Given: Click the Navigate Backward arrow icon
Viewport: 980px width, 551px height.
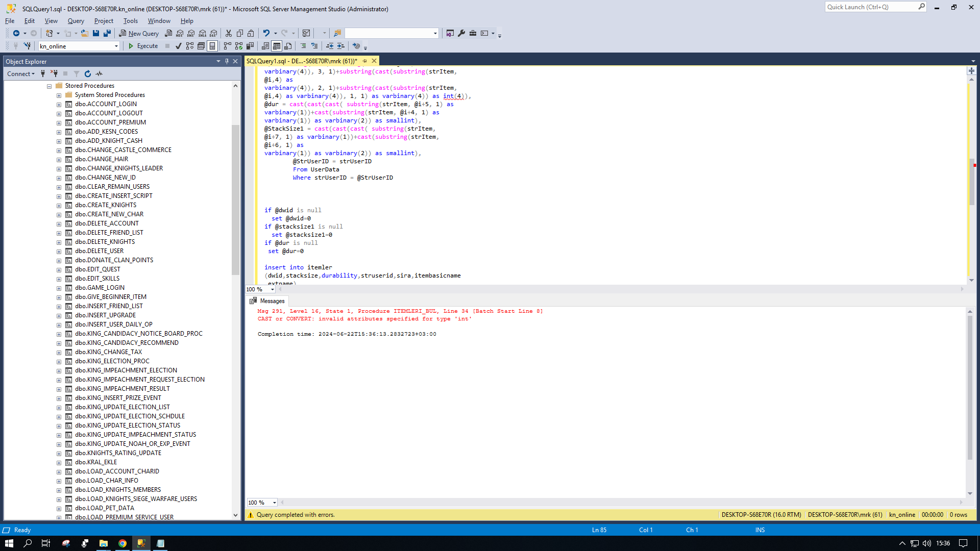Looking at the screenshot, I should [x=16, y=33].
